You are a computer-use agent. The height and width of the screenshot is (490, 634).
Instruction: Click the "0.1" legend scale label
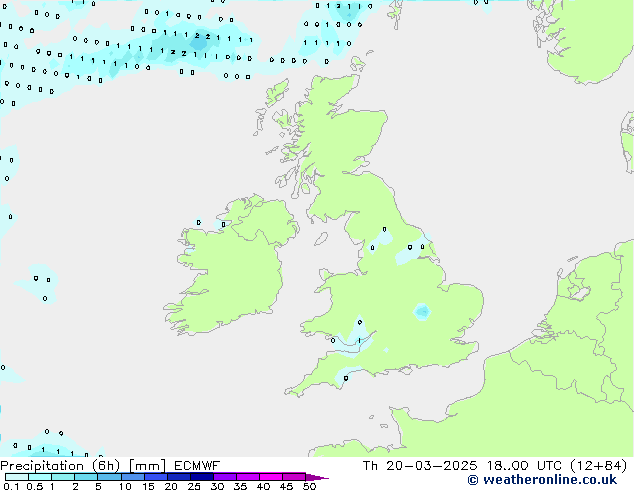pyautogui.click(x=9, y=486)
